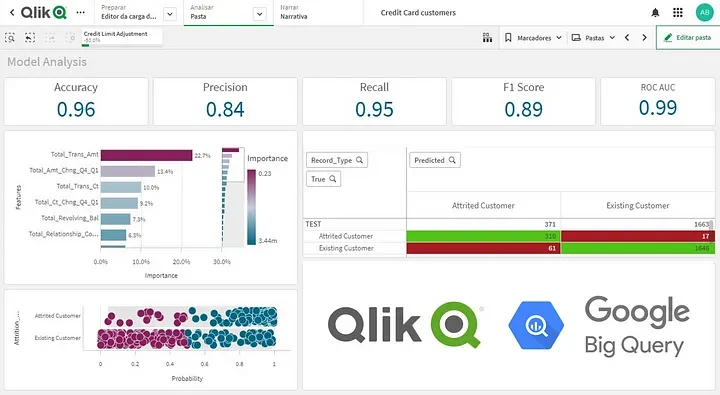Search in the True field
This screenshot has width=720, height=395.
333,179
